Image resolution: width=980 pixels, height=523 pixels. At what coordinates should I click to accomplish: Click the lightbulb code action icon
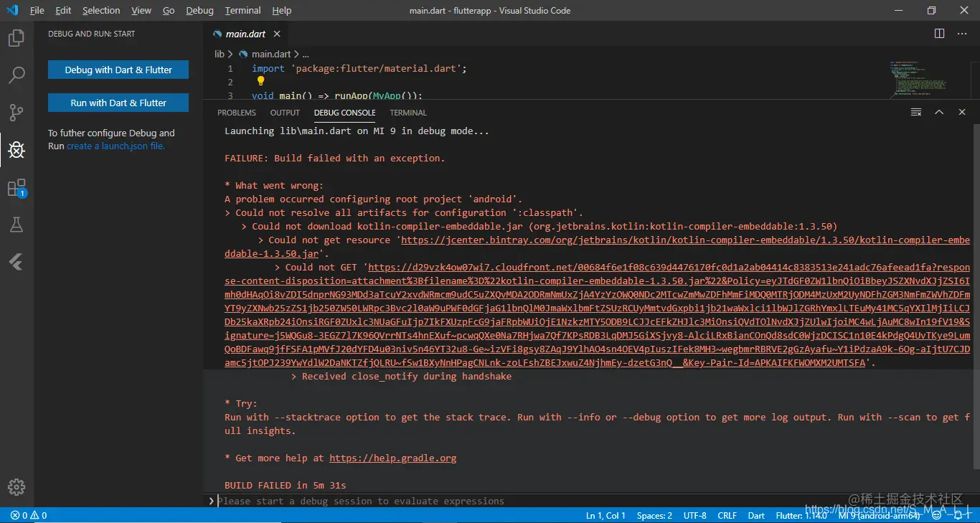pos(261,81)
